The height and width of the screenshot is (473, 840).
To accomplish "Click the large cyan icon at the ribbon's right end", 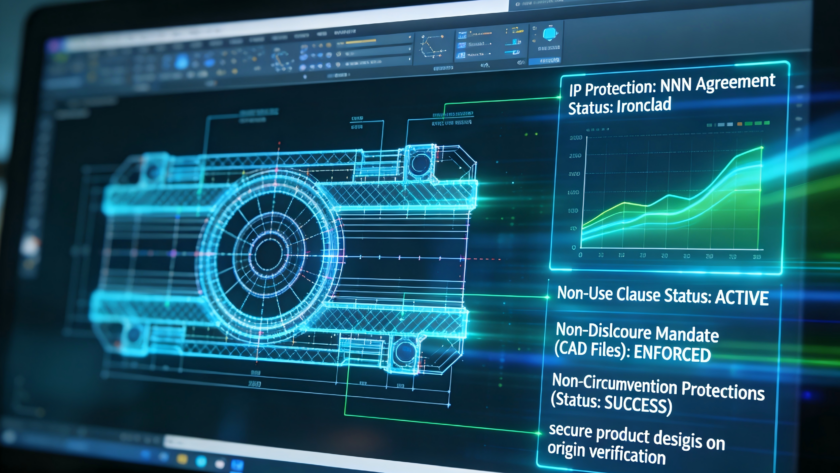I will [552, 34].
